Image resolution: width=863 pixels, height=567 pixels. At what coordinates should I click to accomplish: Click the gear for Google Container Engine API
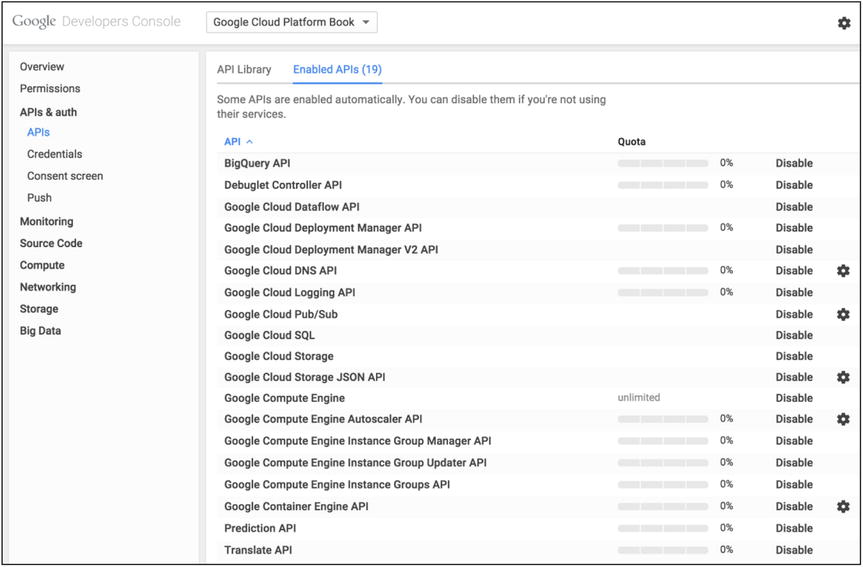[843, 506]
